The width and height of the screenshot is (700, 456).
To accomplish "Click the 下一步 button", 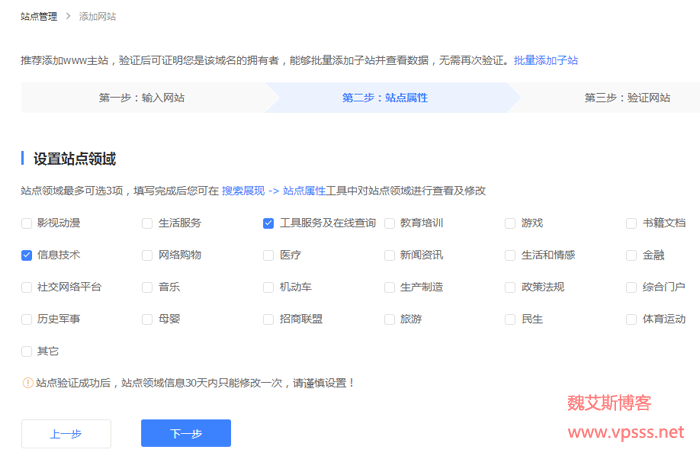I will 186,433.
